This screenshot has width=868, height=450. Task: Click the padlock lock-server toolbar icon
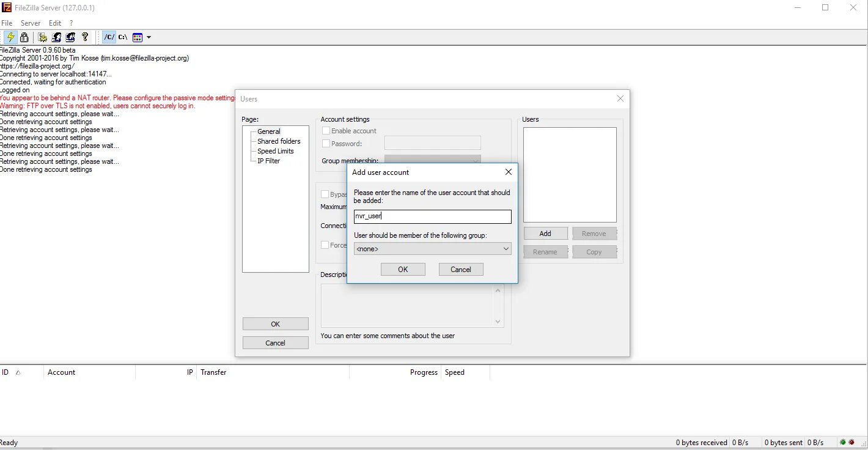(x=24, y=37)
